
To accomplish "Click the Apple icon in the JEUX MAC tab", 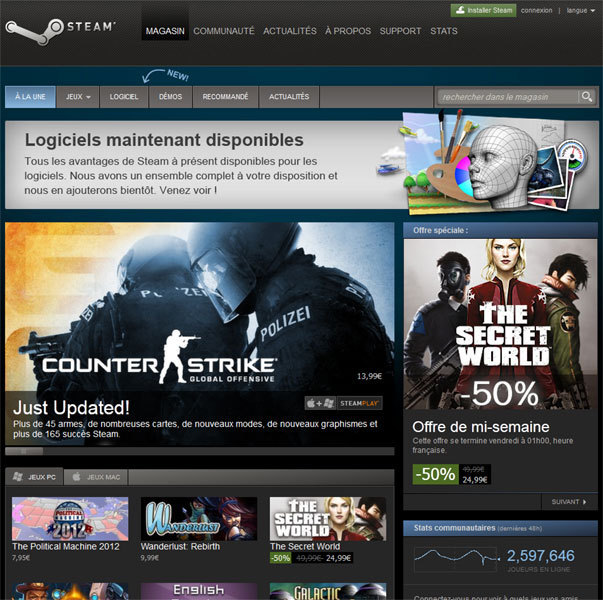I will click(x=77, y=477).
